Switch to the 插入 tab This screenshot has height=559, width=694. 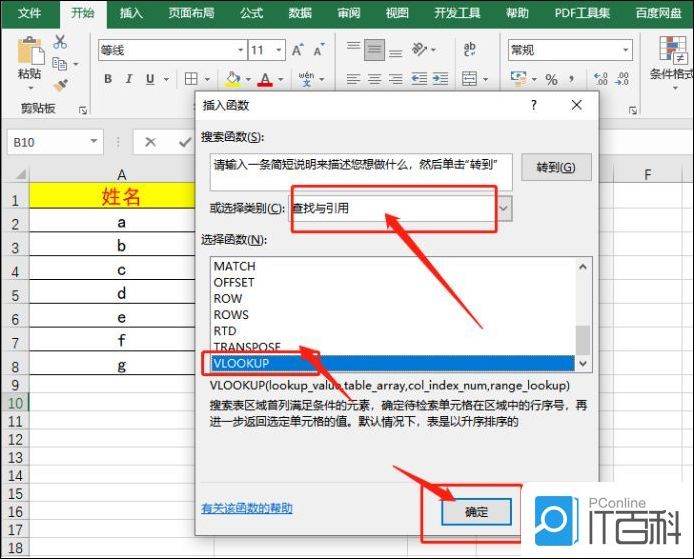[x=131, y=13]
